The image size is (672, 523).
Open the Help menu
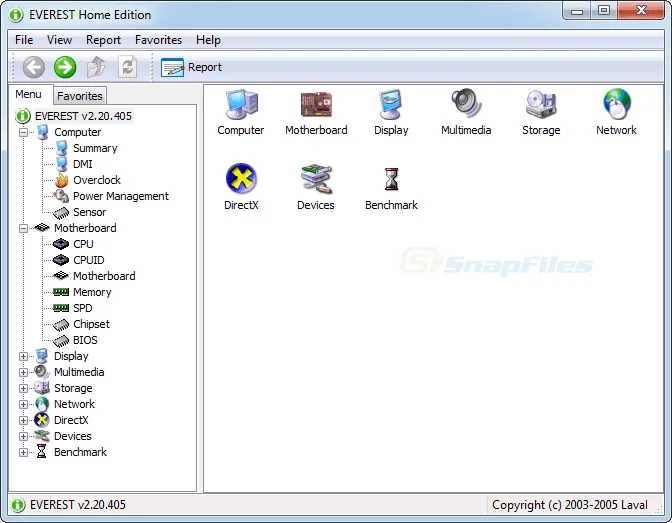click(208, 40)
